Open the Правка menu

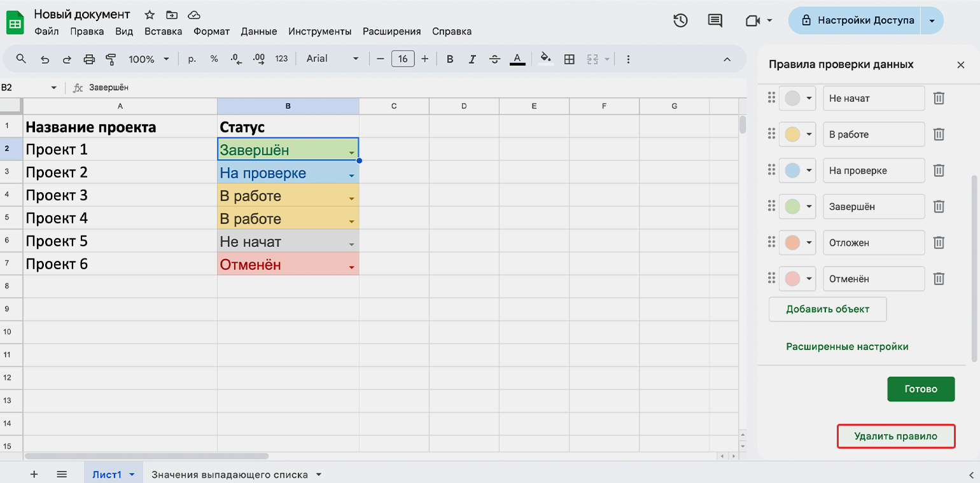tap(87, 31)
